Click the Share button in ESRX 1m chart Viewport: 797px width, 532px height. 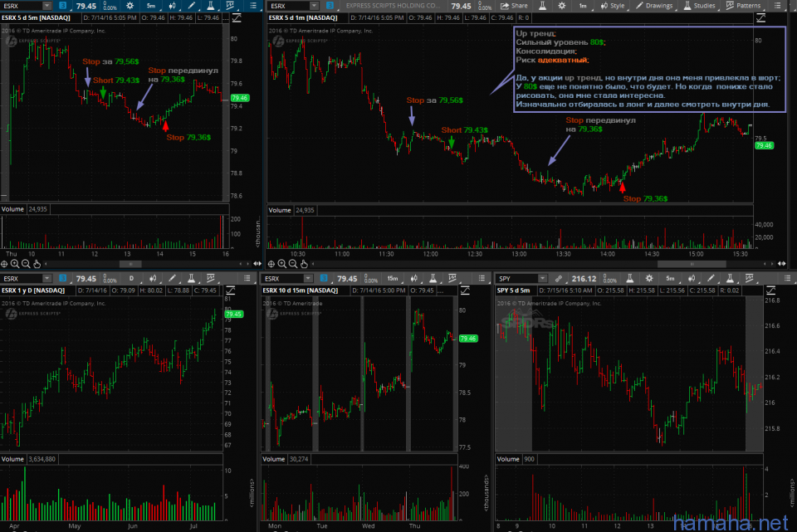click(514, 6)
